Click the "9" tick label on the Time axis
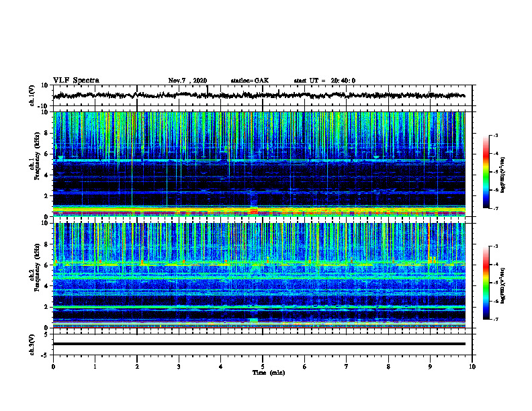This screenshot has width=532, height=411. (x=430, y=367)
